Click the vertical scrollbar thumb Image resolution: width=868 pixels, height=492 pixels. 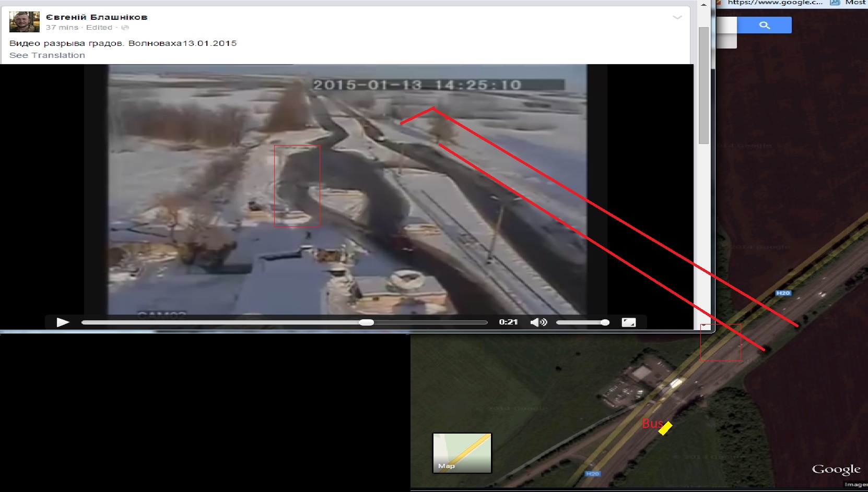703,83
